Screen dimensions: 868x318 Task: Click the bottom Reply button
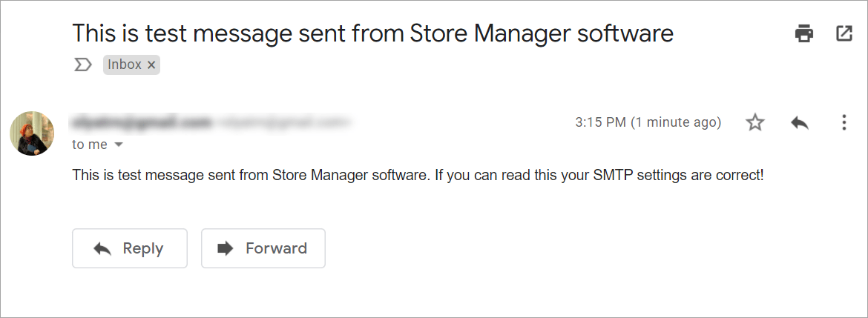(x=130, y=248)
